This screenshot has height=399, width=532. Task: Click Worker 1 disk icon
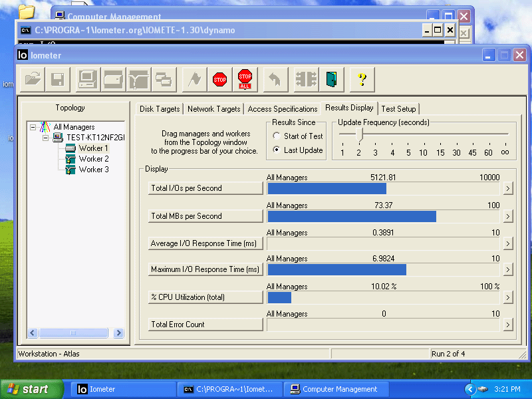pos(70,148)
